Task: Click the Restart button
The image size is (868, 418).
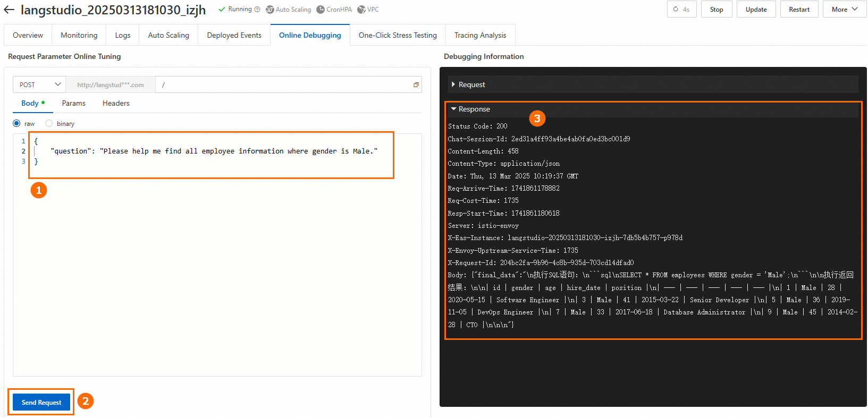Action: pyautogui.click(x=799, y=10)
